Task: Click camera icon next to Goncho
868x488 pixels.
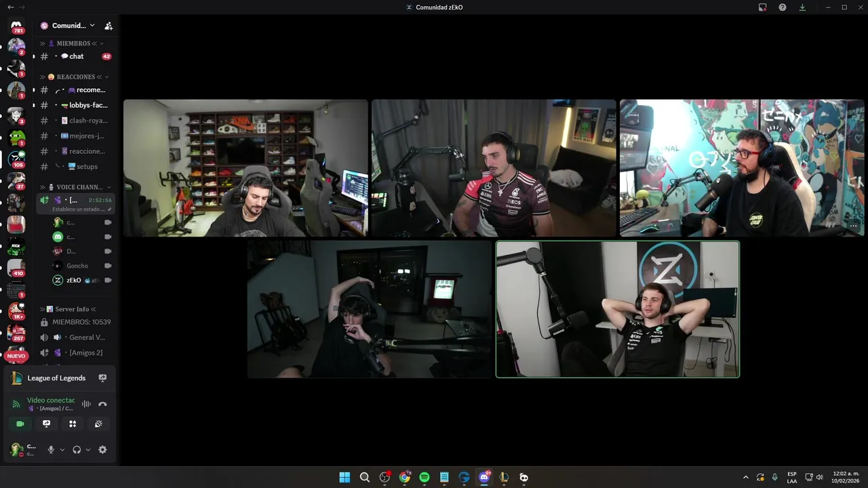Action: (108, 266)
